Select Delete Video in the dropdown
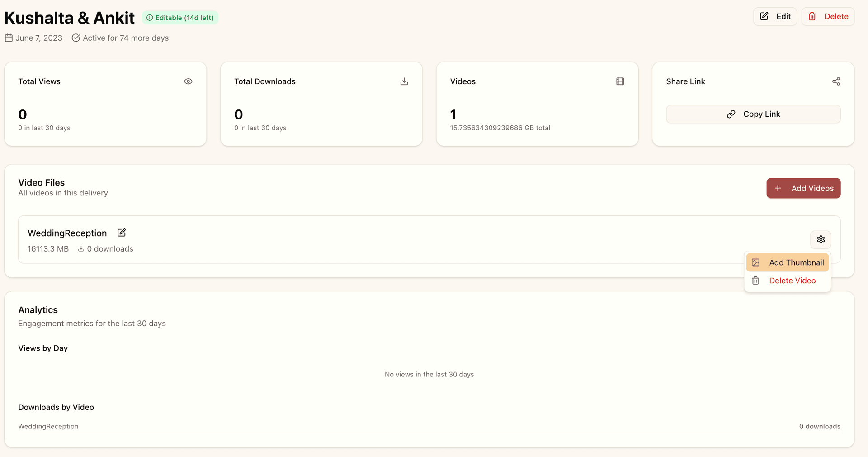This screenshot has width=868, height=457. [787, 281]
